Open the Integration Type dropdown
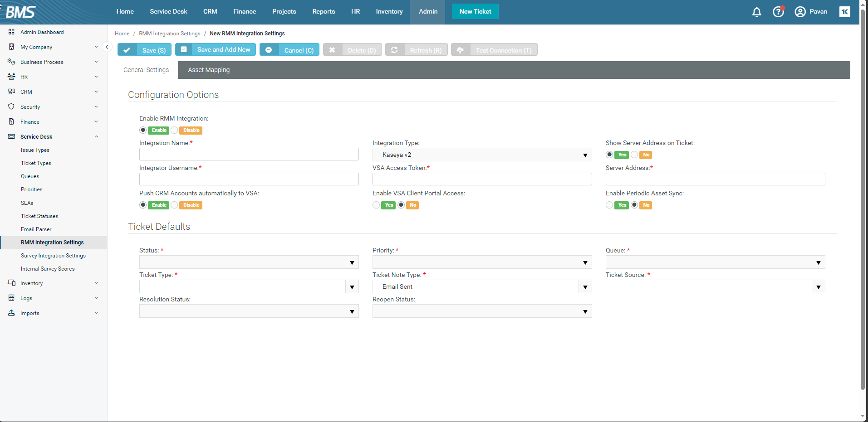 pyautogui.click(x=482, y=155)
